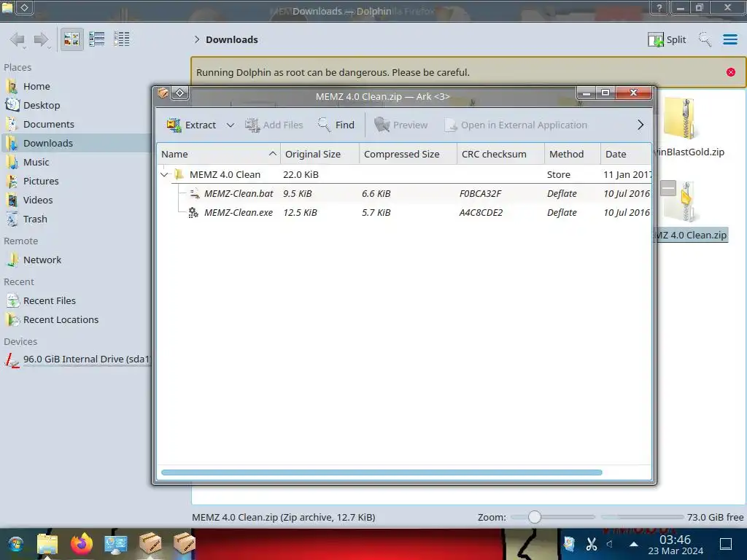Dismiss the root warning message
Screen dimensions: 747x560
point(730,72)
